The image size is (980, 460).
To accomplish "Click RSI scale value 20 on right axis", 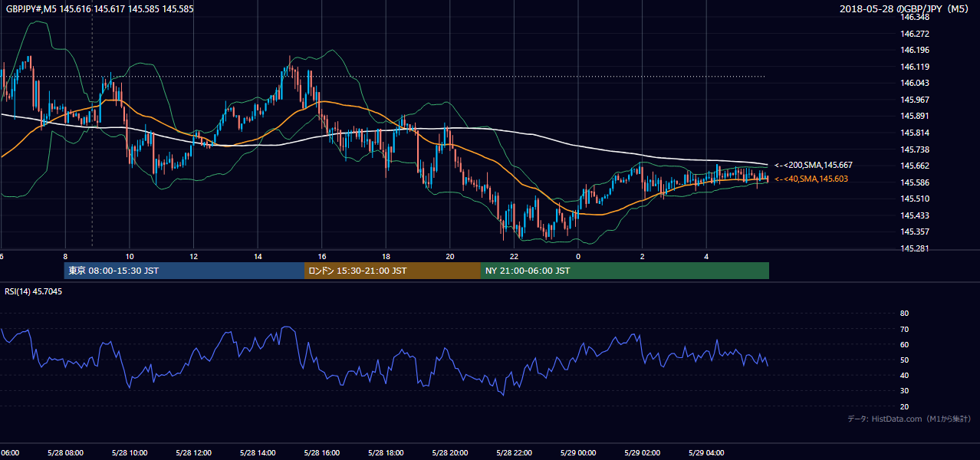I will 904,406.
